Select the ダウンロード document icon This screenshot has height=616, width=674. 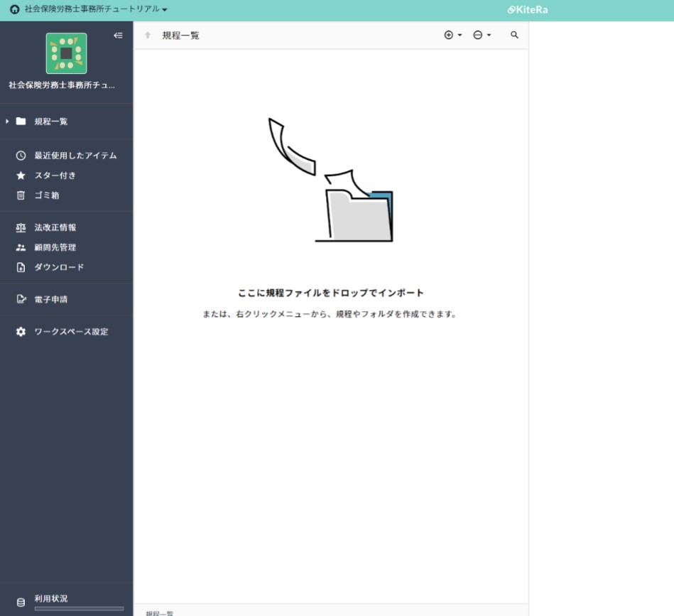pyautogui.click(x=21, y=267)
